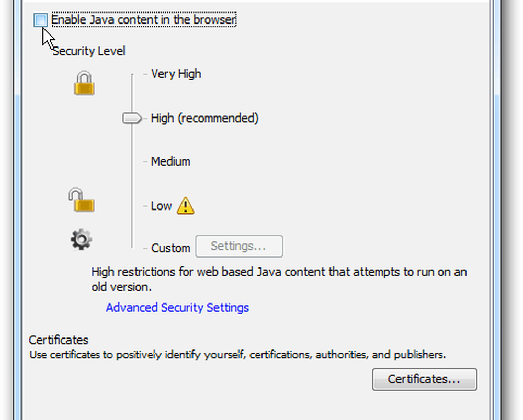
Task: Select the High (recommended) level label
Action: click(x=204, y=119)
